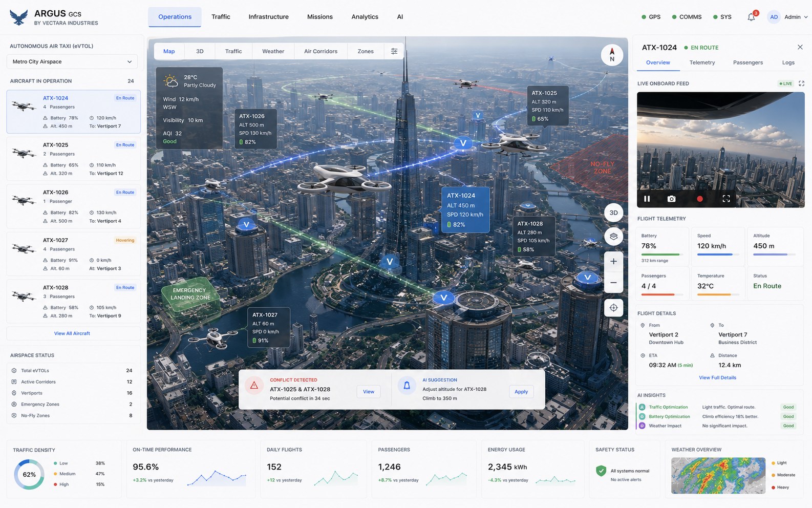The image size is (812, 508).
Task: Select the ATX-1027 hovering aircraft card
Action: [73, 254]
